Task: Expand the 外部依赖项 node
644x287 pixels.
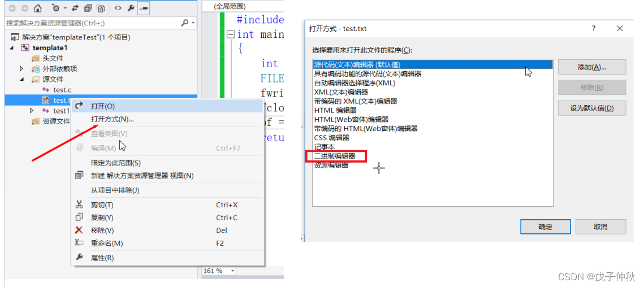Action: [21, 68]
